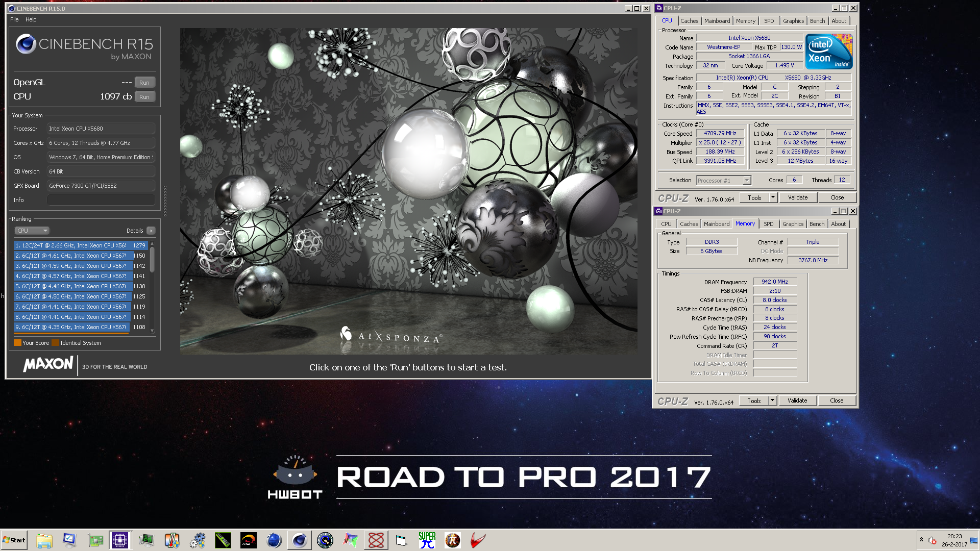This screenshot has height=551, width=980.
Task: Click the ranking list scroll-down arrow
Action: click(152, 331)
